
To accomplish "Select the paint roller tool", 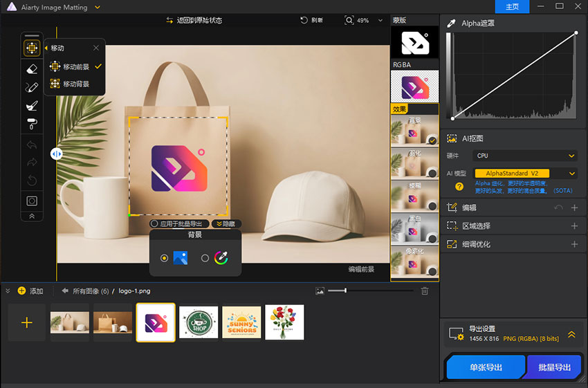I will pyautogui.click(x=32, y=124).
